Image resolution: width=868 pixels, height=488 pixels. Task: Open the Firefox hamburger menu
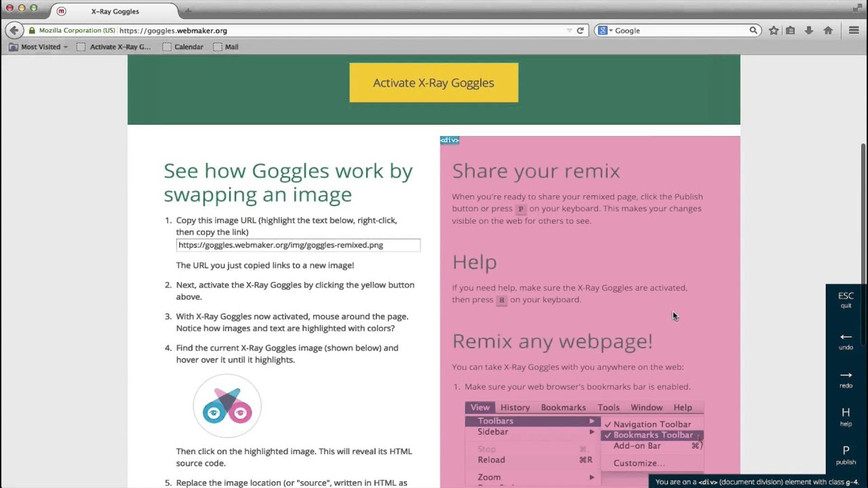[x=854, y=30]
